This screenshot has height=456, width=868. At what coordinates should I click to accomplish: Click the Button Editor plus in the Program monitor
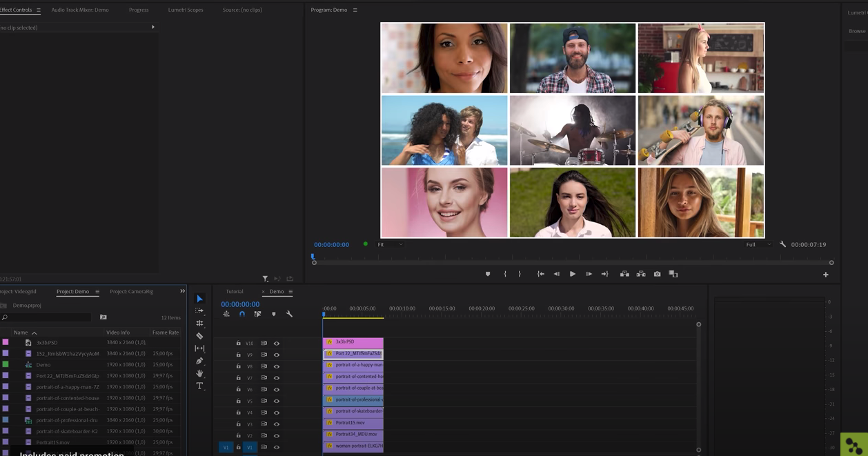825,275
